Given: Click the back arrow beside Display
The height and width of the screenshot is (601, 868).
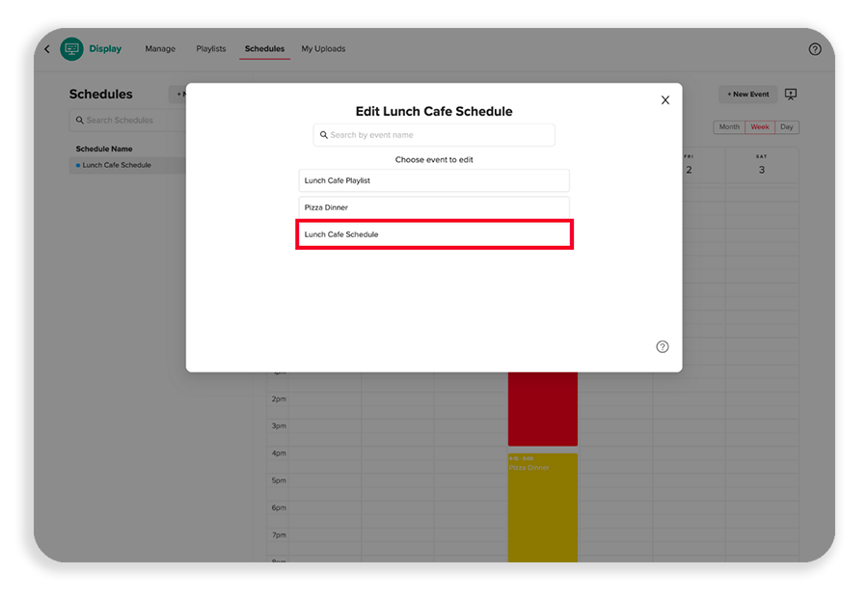Looking at the screenshot, I should point(47,49).
